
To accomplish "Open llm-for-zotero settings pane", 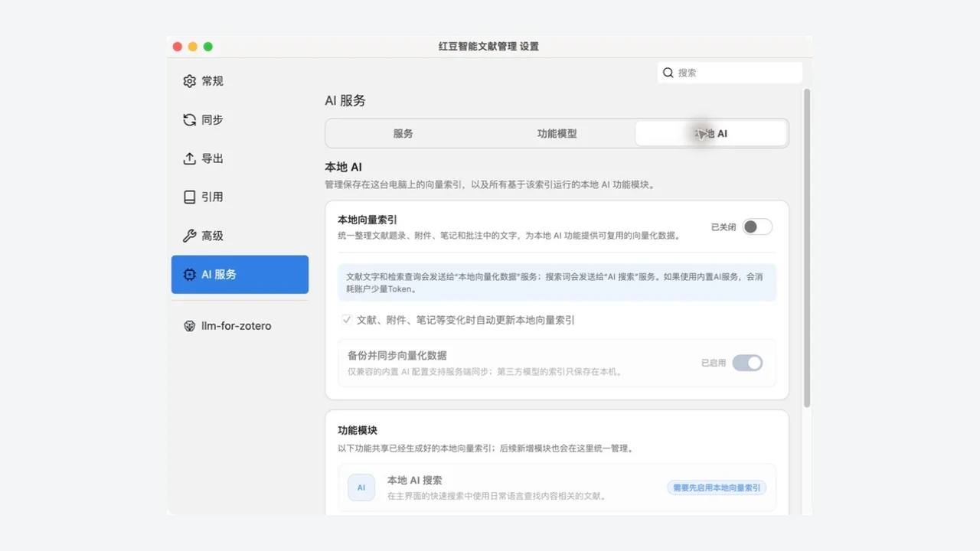I will tap(240, 326).
